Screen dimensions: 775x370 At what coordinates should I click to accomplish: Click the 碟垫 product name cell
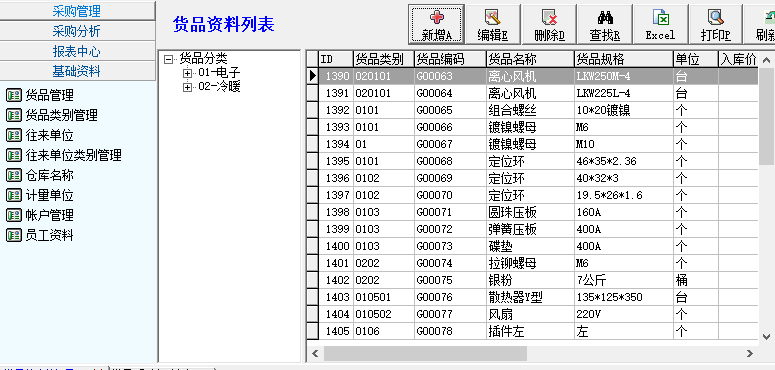(x=530, y=246)
